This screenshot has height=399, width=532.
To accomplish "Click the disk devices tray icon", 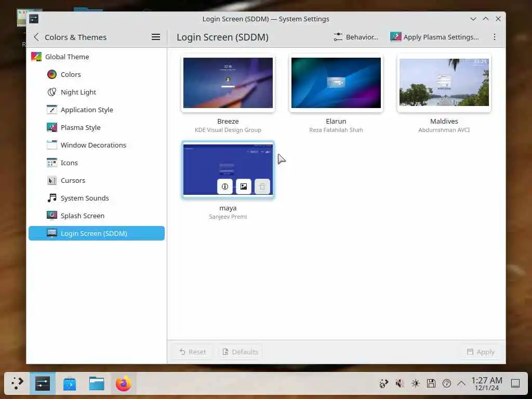I will (x=431, y=383).
